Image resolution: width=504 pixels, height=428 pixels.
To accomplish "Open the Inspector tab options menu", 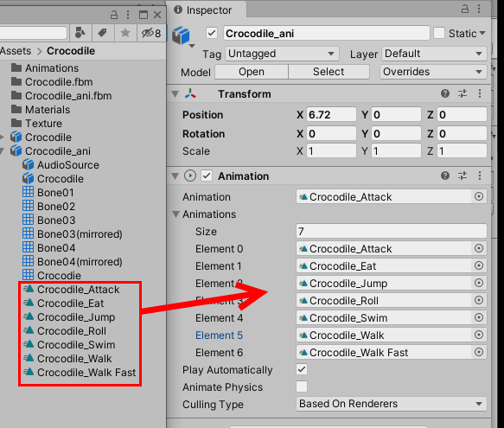I will click(479, 9).
